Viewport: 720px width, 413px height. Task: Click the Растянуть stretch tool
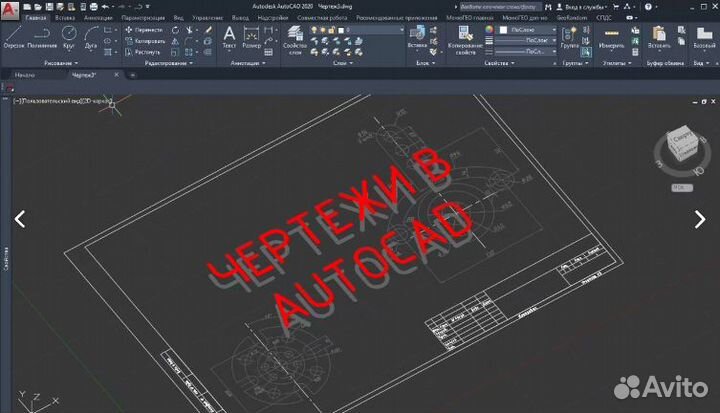pos(143,52)
